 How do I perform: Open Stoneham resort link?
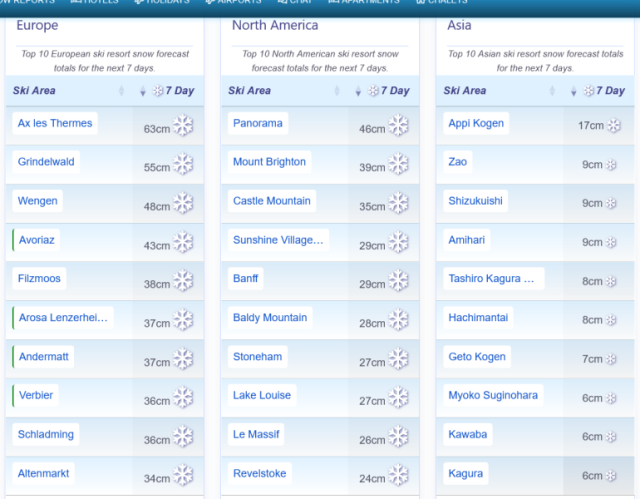tap(258, 357)
